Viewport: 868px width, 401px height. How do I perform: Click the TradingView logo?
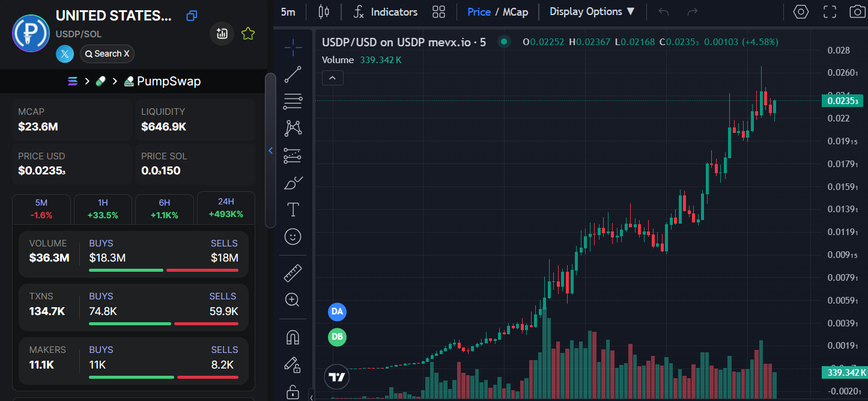(x=337, y=377)
